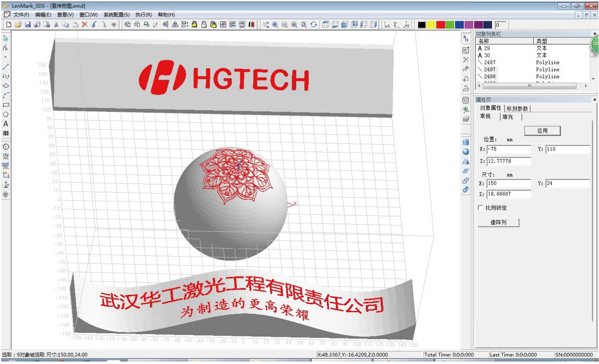Switch to the 标刻参数 tab
The height and width of the screenshot is (364, 599).
517,109
